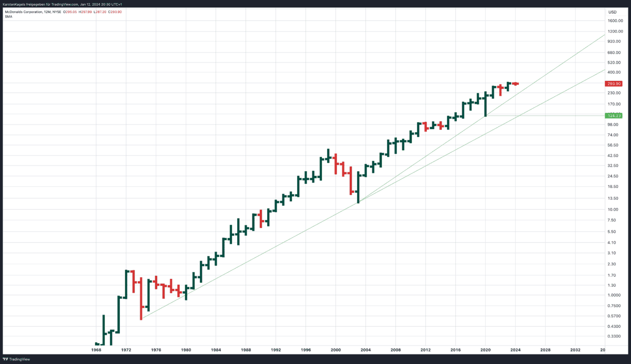Click the 2032 label on time axis
The image size is (631, 364).
tap(575, 349)
